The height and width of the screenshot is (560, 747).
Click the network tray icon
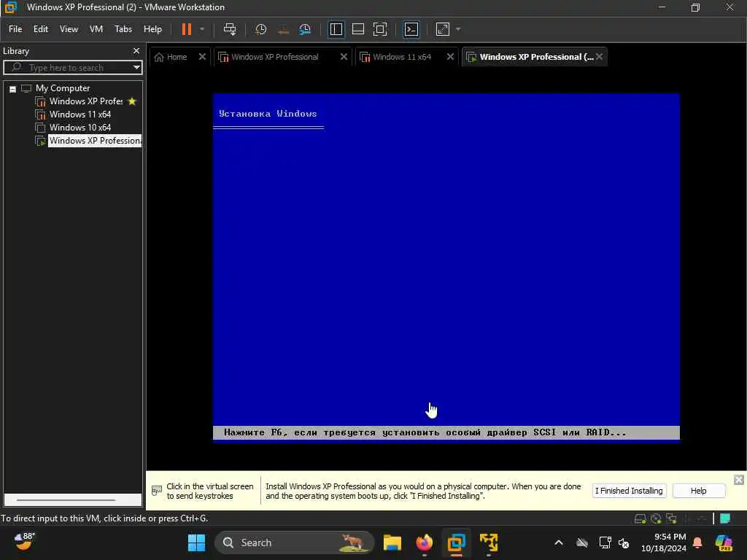point(605,542)
